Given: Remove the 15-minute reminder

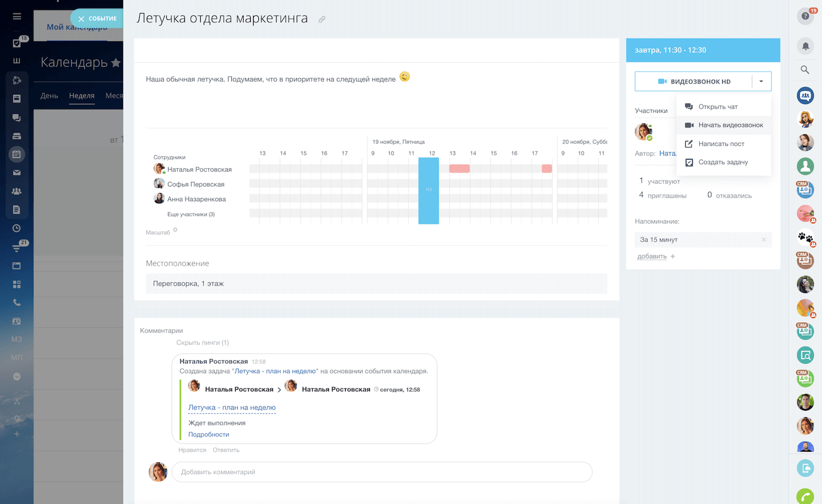Looking at the screenshot, I should 763,239.
